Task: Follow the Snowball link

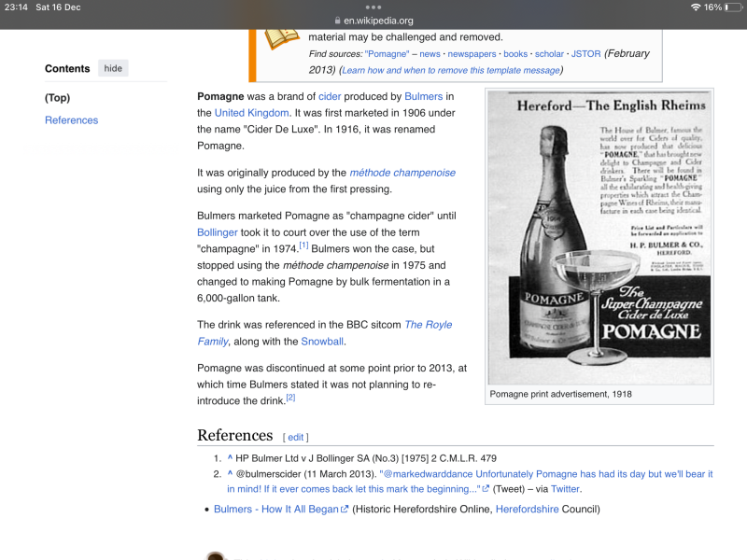Action: 322,342
